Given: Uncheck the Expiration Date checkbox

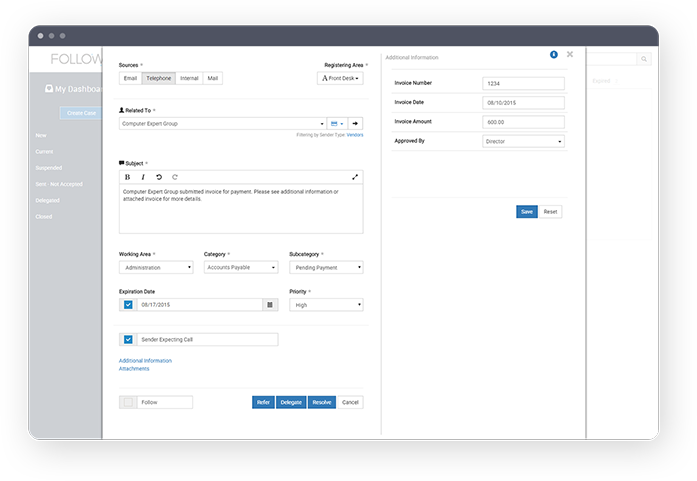Looking at the screenshot, I should point(128,305).
